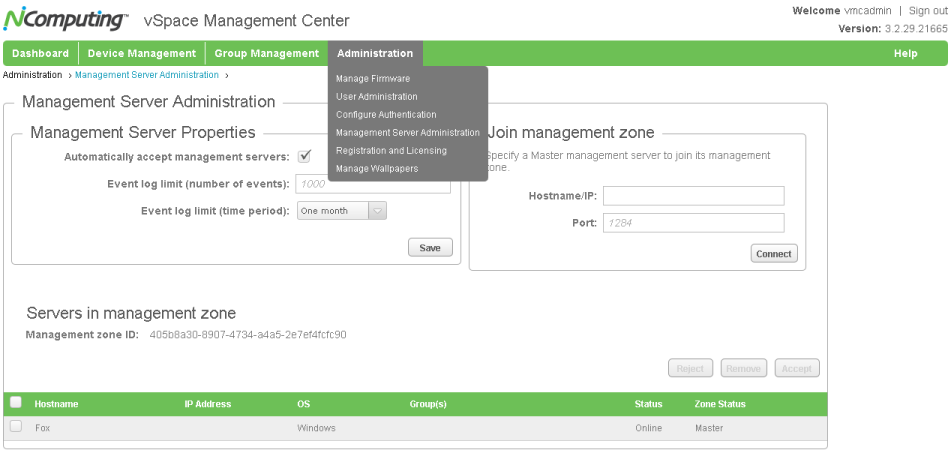Click the Online status cell
This screenshot has height=453, width=951.
(x=648, y=428)
